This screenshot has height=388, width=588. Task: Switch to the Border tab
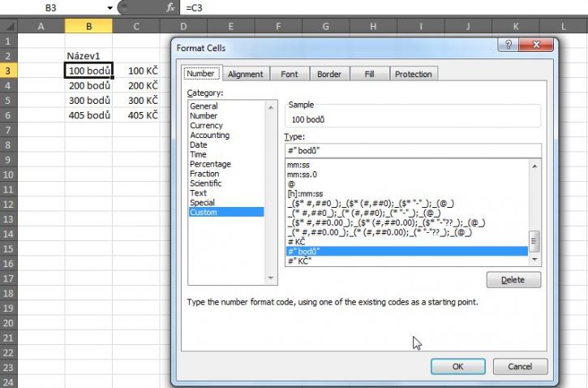tap(329, 74)
